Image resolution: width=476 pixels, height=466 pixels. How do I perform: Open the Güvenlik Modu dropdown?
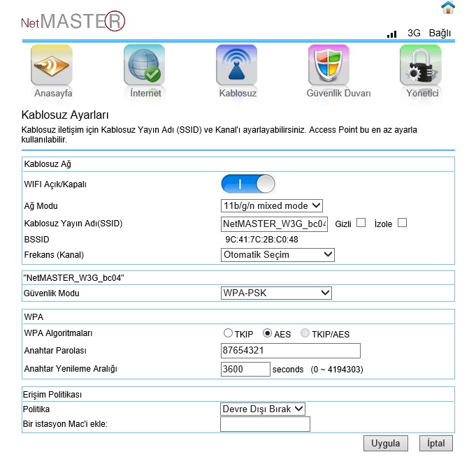tap(276, 293)
